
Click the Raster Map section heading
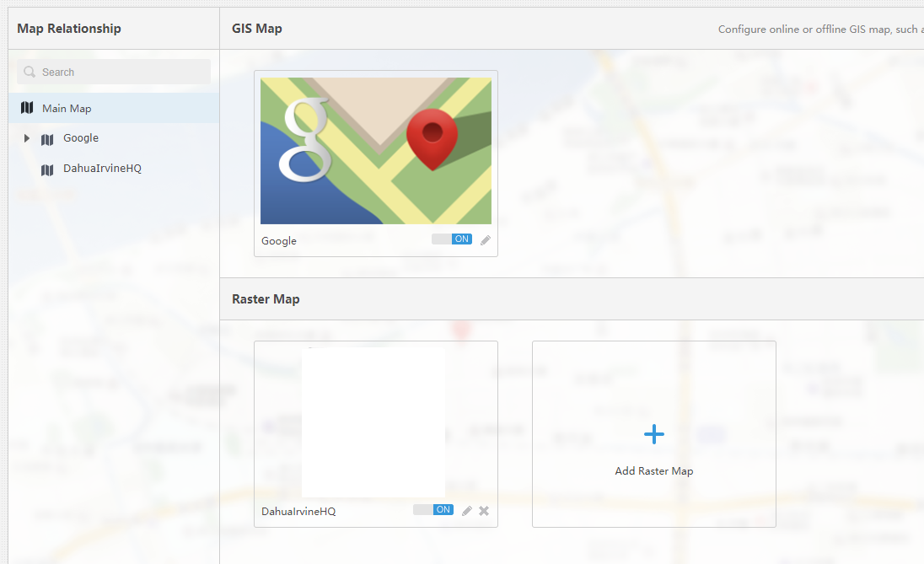tap(266, 298)
